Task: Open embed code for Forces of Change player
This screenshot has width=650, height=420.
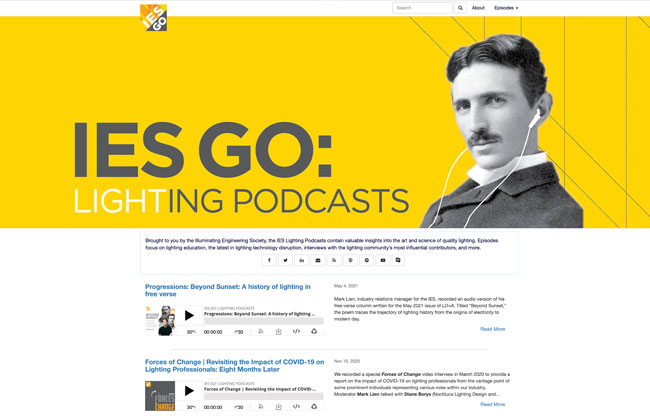Action: coord(296,406)
